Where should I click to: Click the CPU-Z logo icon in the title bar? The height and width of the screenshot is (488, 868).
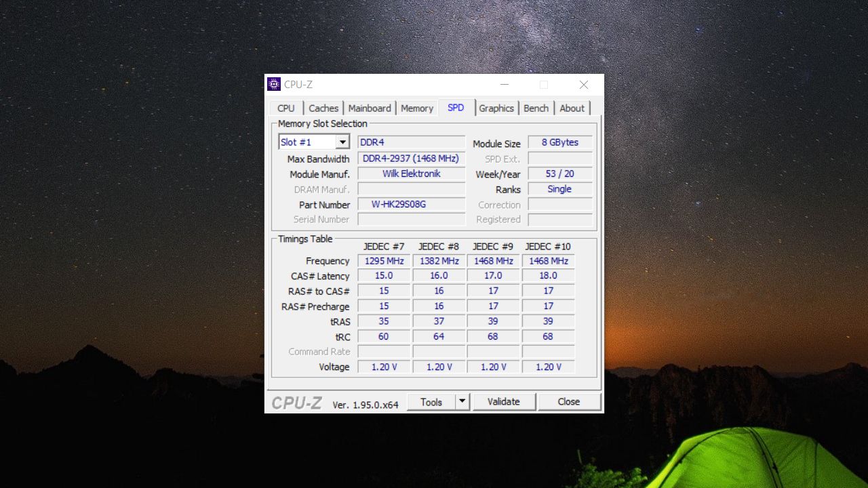pyautogui.click(x=274, y=83)
